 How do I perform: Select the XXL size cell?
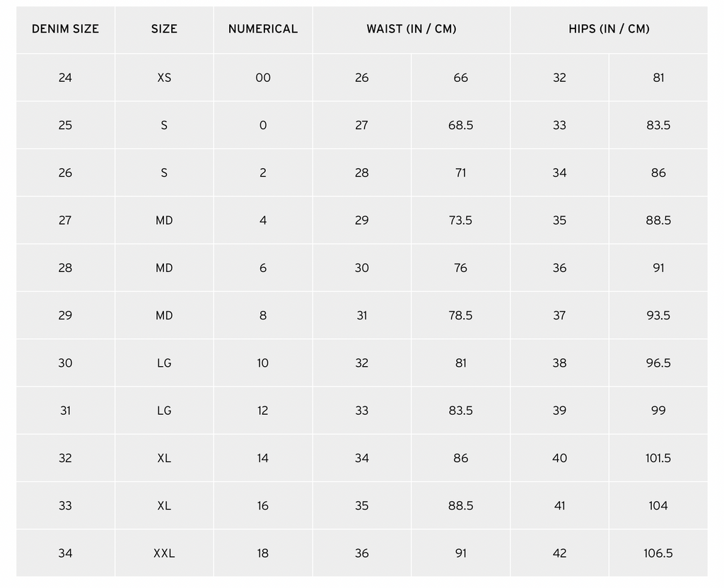(164, 553)
